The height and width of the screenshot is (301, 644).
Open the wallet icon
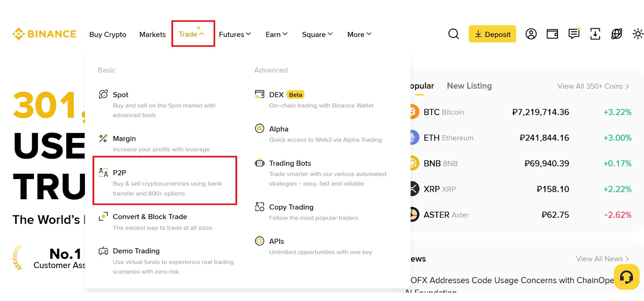pos(552,34)
